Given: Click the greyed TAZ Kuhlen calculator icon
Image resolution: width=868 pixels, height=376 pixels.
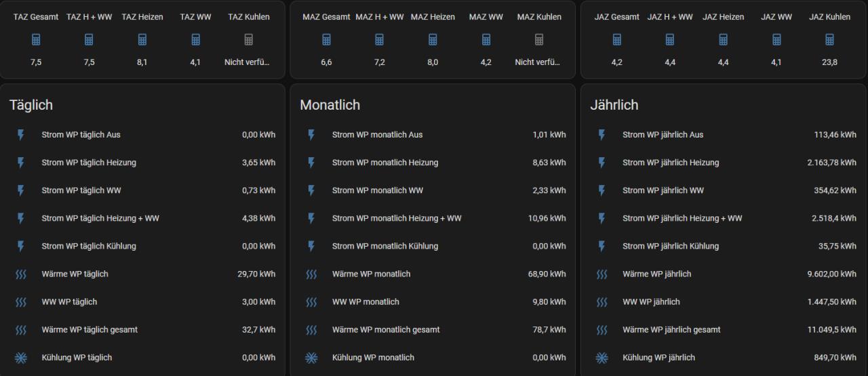Looking at the screenshot, I should tap(248, 40).
